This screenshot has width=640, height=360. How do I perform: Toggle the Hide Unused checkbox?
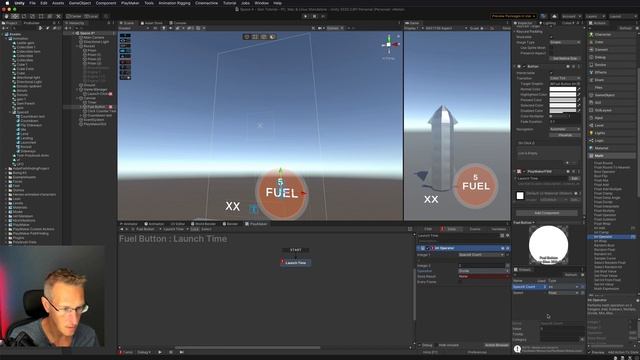pyautogui.click(x=436, y=345)
